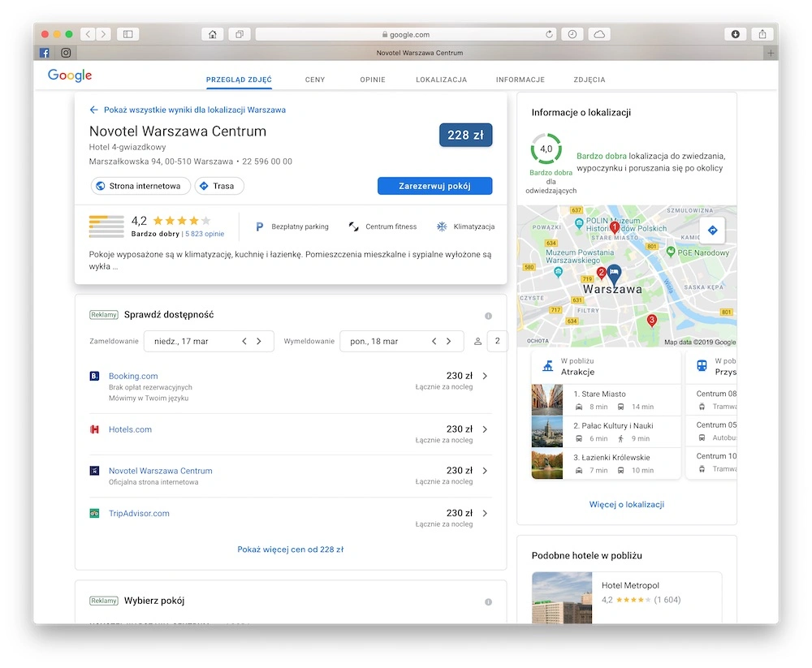Open the Facebook favorites icon

tap(45, 53)
